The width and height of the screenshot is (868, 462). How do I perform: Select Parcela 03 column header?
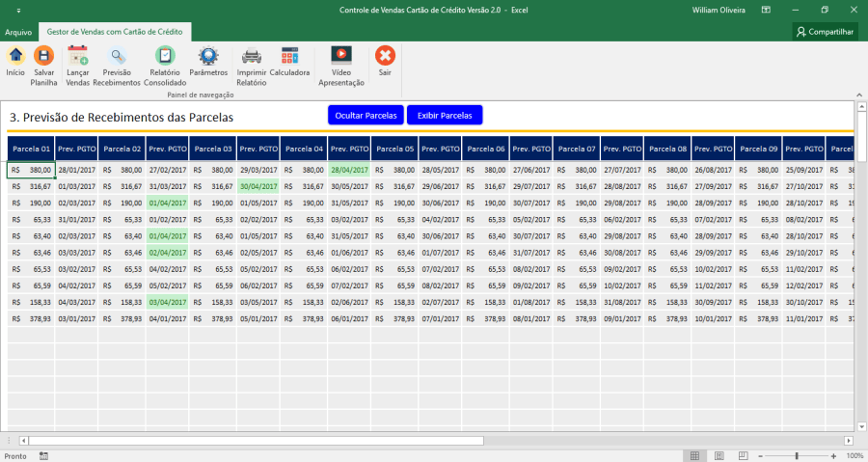point(212,149)
